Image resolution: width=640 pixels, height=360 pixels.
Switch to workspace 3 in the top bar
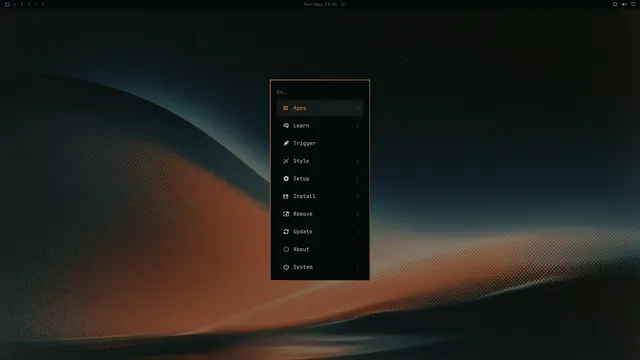click(29, 4)
